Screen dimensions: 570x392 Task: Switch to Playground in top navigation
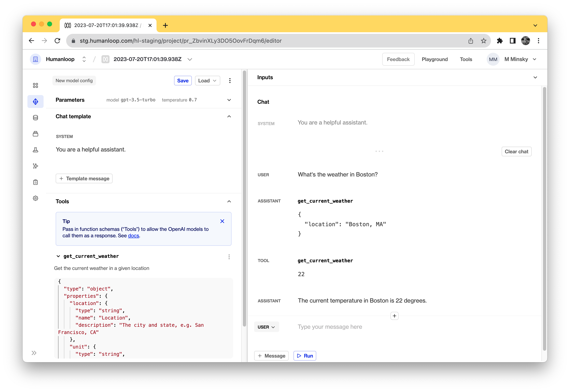(x=434, y=59)
